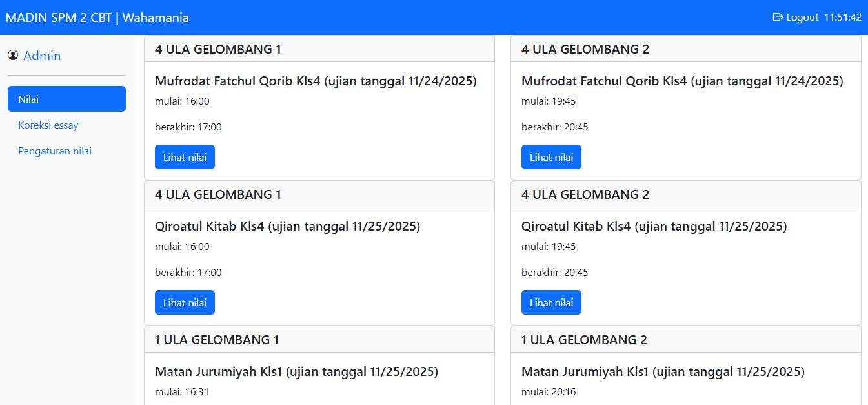Click Matan Jurumiyah Kls1 title under Gelombang 1
Image resolution: width=868 pixels, height=405 pixels.
pos(296,371)
